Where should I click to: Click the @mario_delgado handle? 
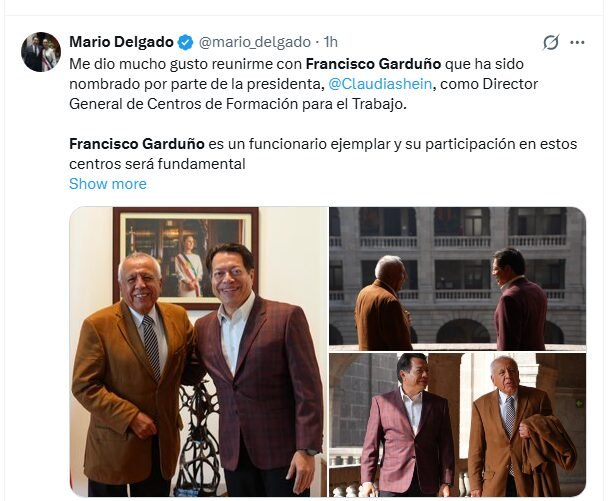[x=254, y=42]
